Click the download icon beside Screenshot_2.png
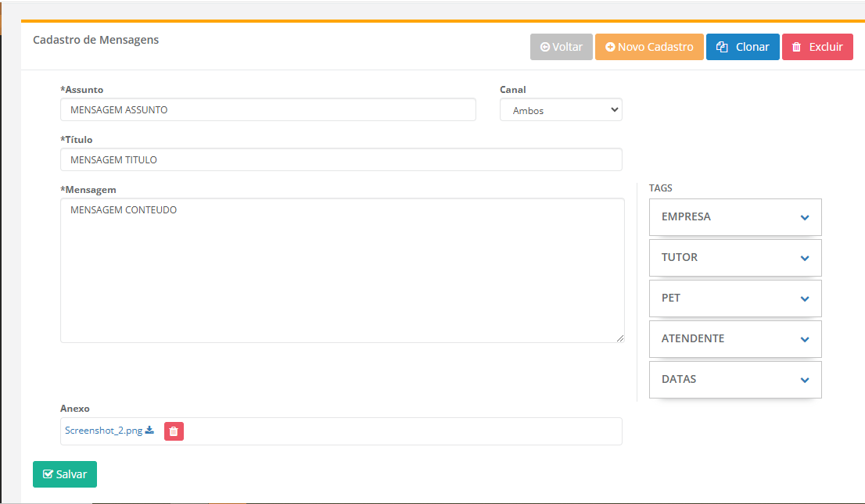The height and width of the screenshot is (504, 865). 149,431
